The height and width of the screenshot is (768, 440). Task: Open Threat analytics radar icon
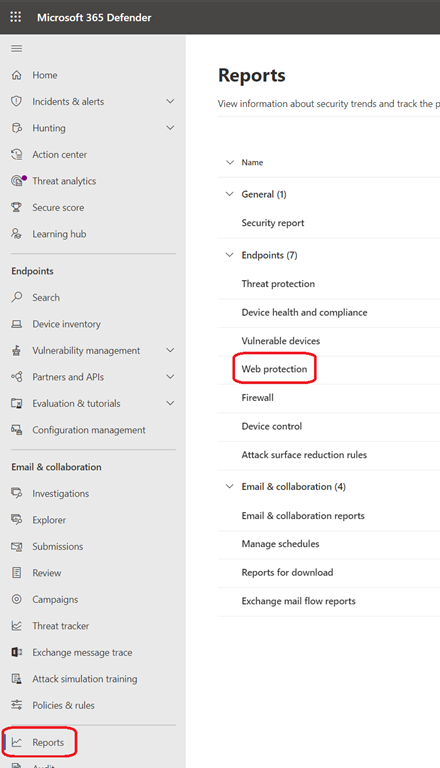point(18,181)
